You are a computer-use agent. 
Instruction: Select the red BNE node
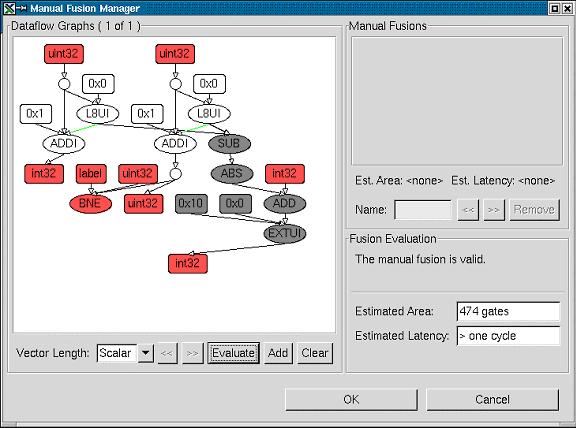click(x=90, y=204)
